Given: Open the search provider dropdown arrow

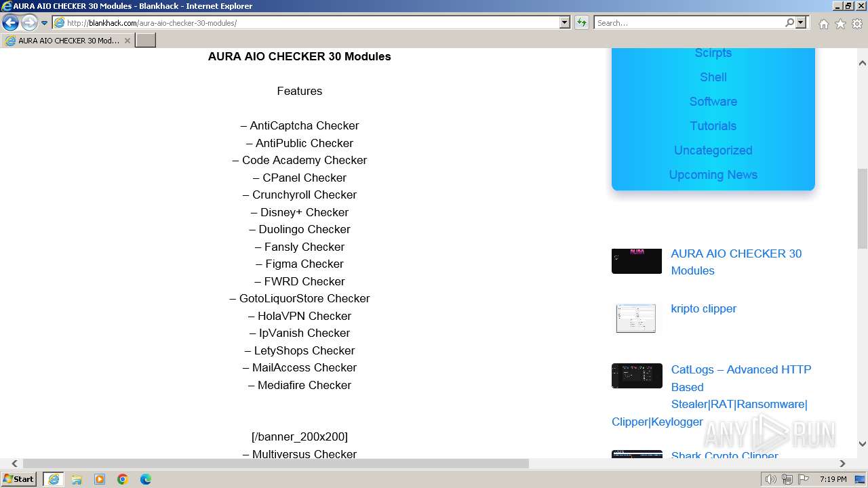Looking at the screenshot, I should 801,23.
